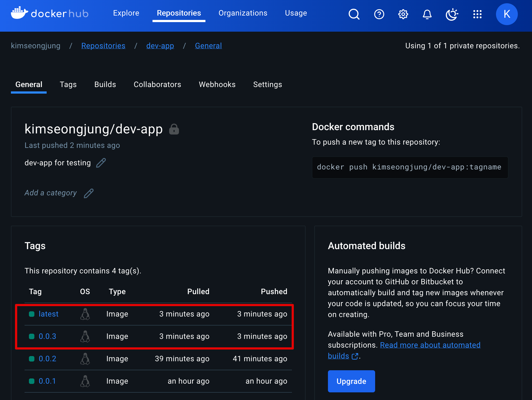
Task: Switch to the Tags tab
Action: click(68, 85)
